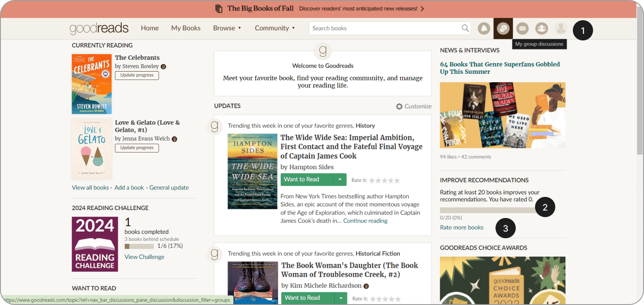
Task: Open 64 Books That Genre Superfans article
Action: (500, 68)
